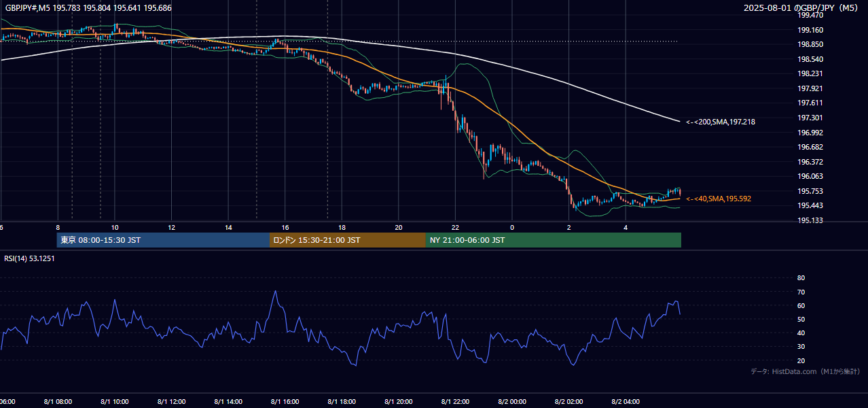Click price axis value 196.992

810,133
